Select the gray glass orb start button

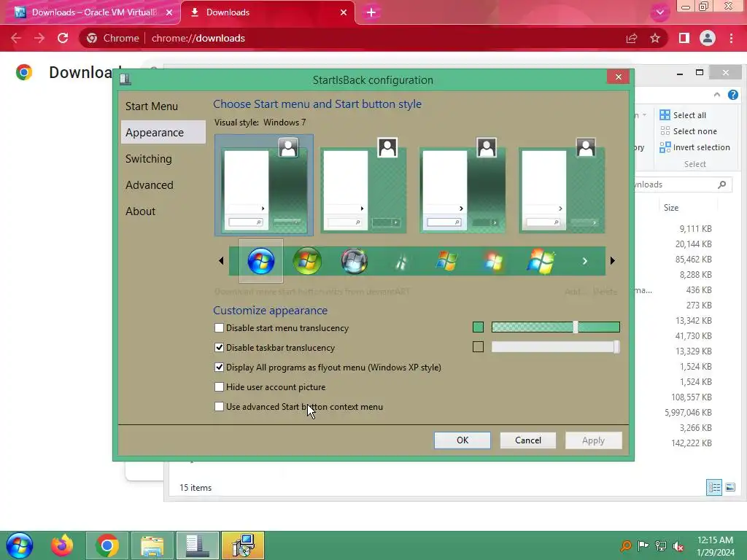pos(354,261)
